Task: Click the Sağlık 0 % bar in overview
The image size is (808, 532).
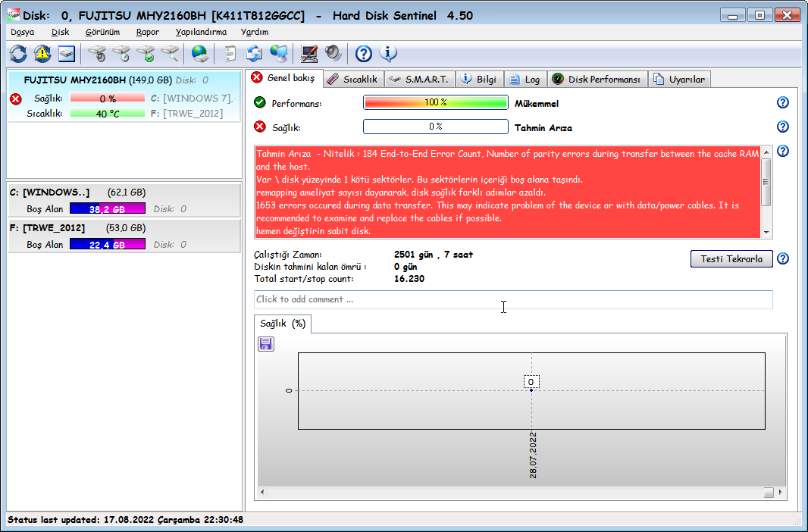Action: pos(435,127)
